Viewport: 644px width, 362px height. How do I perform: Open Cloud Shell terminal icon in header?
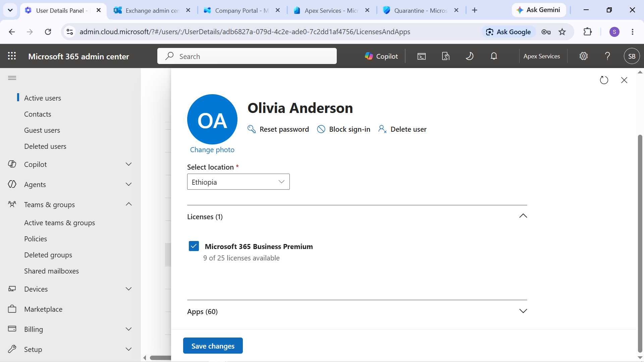[422, 56]
